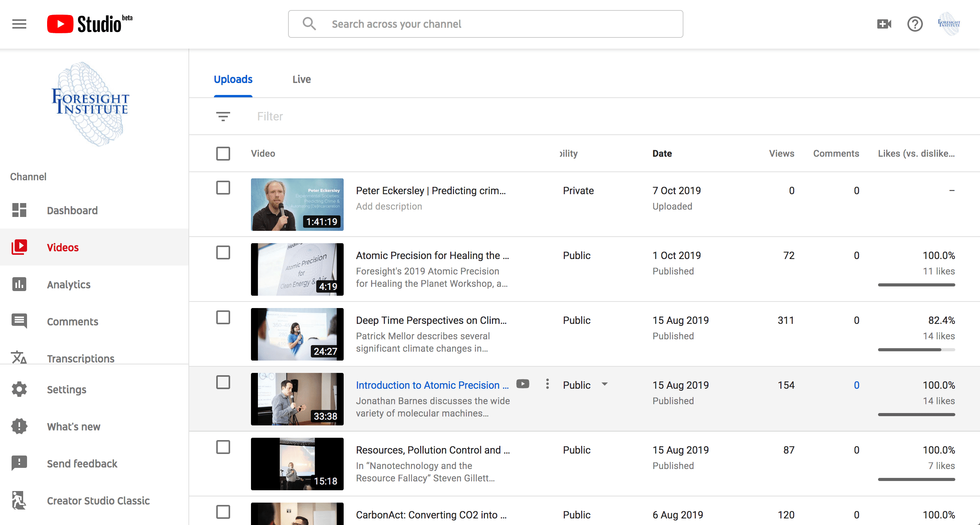980x525 pixels.
Task: Click Add description under the Peter Eckersley video
Action: pyautogui.click(x=388, y=206)
